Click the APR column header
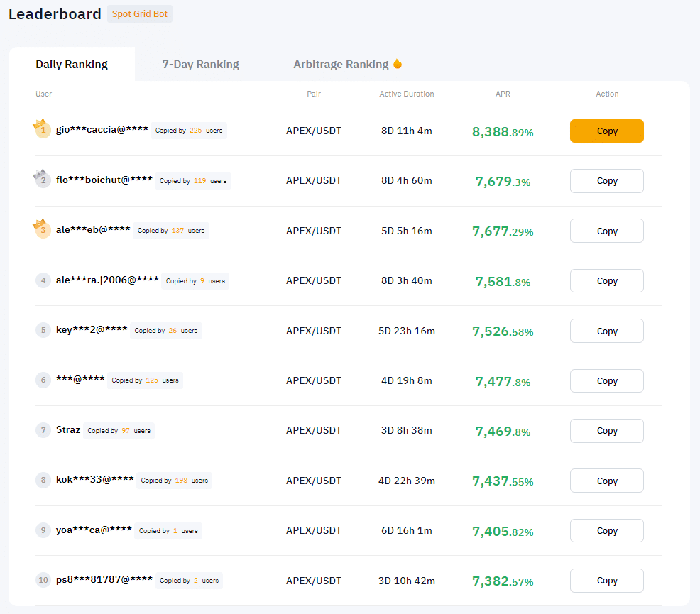 click(x=503, y=94)
